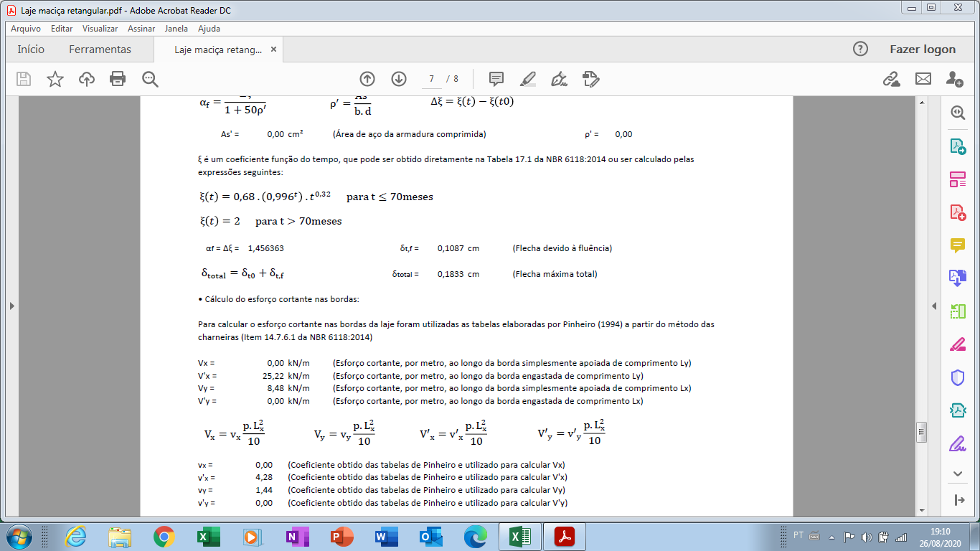This screenshot has width=980, height=551.
Task: Open the yellow Comment tool in right pane
Action: (958, 245)
